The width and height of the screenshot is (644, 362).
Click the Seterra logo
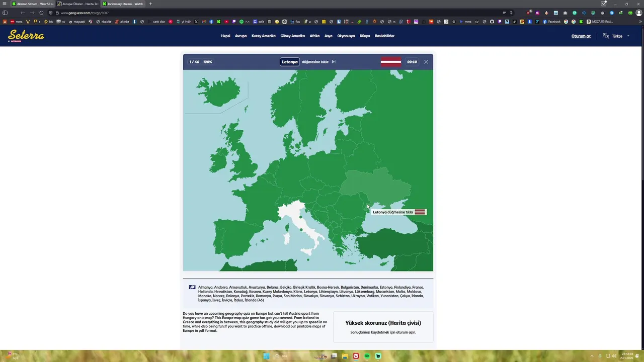(x=26, y=36)
